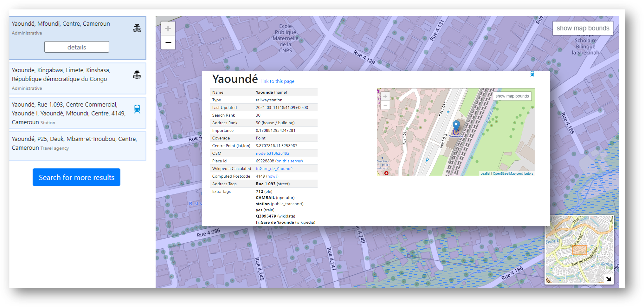
Task: Zoom out on the main map
Action: tap(168, 42)
